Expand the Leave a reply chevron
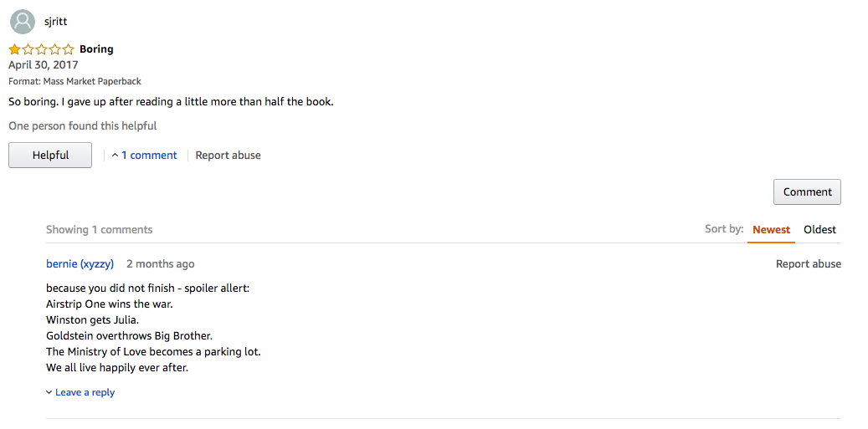This screenshot has width=868, height=429. [x=49, y=392]
